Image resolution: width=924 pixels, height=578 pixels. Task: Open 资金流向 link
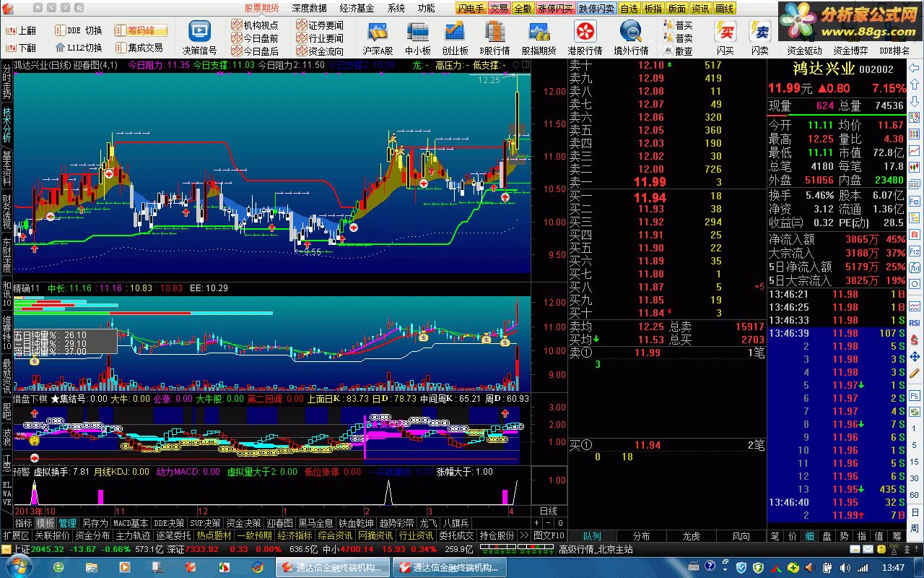click(321, 51)
